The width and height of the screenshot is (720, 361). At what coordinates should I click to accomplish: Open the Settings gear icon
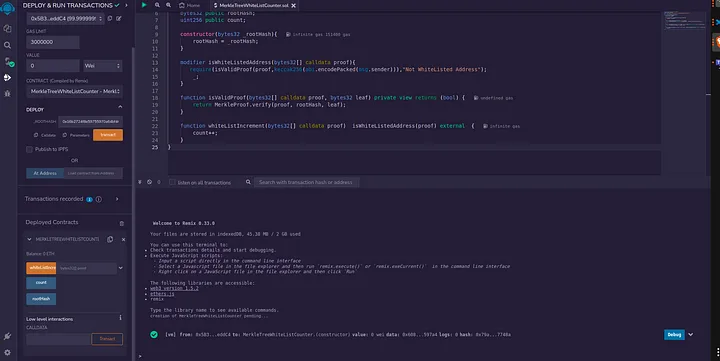(7, 352)
